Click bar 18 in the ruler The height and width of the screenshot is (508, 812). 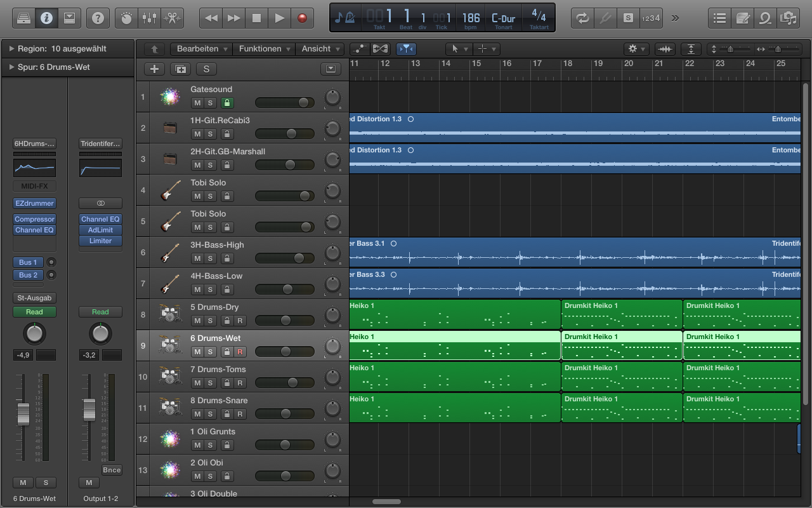coord(567,63)
